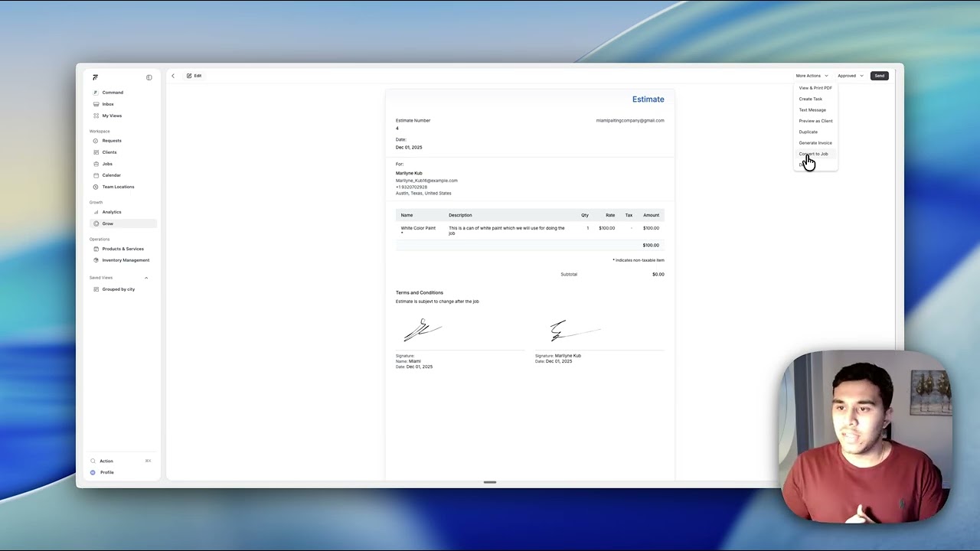Click the Estimate heading

[648, 99]
